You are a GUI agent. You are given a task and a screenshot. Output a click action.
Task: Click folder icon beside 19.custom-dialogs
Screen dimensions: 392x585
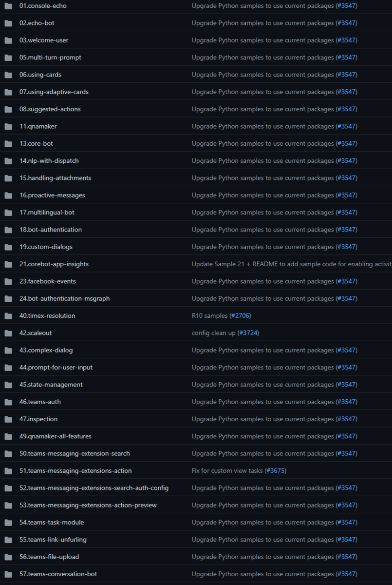pos(8,247)
